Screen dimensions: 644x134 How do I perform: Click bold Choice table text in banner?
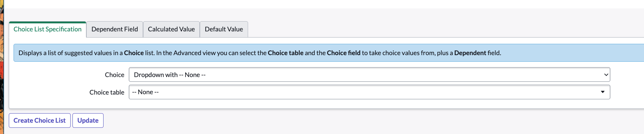[x=285, y=53]
